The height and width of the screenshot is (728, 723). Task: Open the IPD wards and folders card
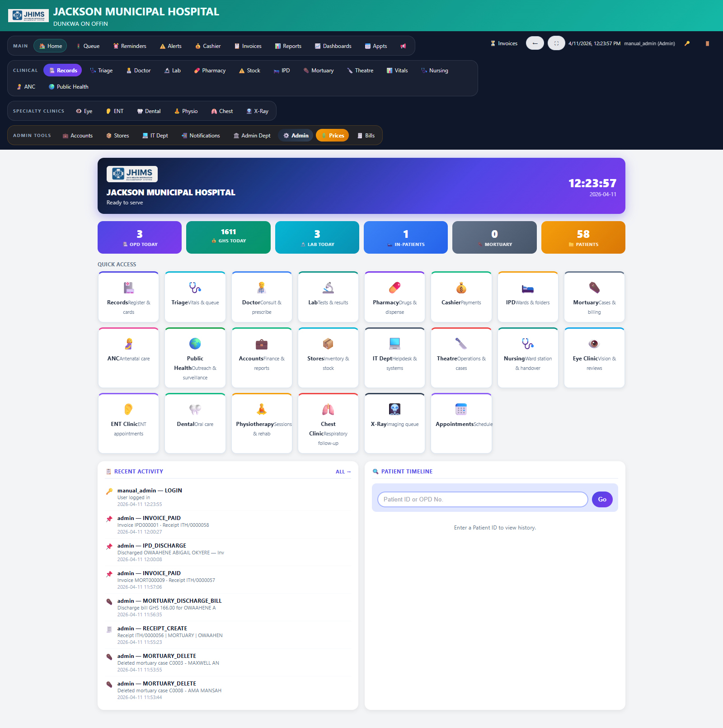pos(528,297)
